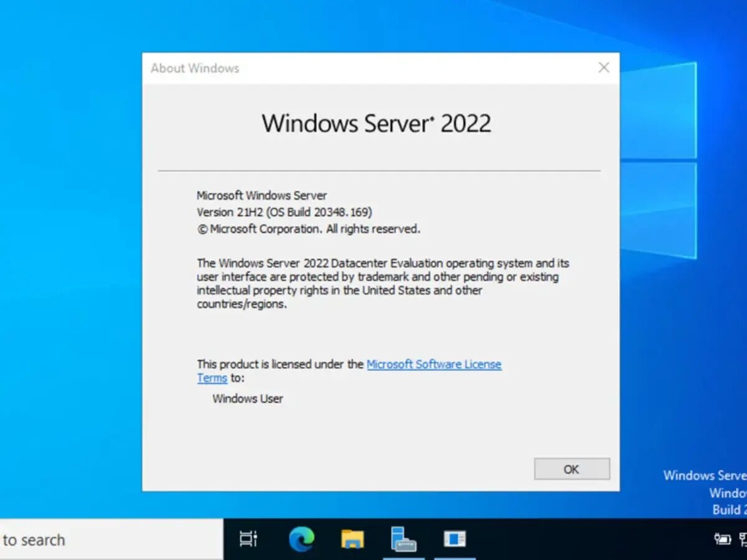747x560 pixels.
Task: Click the battery icon in system tray
Action: pyautogui.click(x=723, y=539)
